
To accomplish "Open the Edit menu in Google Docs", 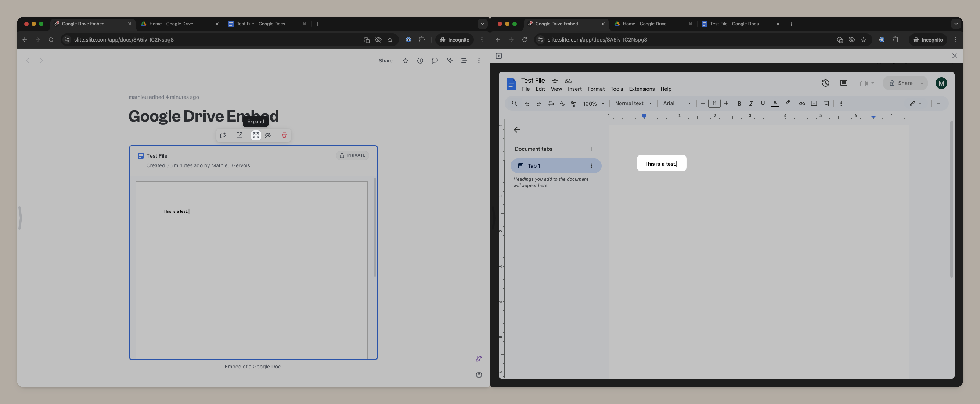I will coord(540,89).
